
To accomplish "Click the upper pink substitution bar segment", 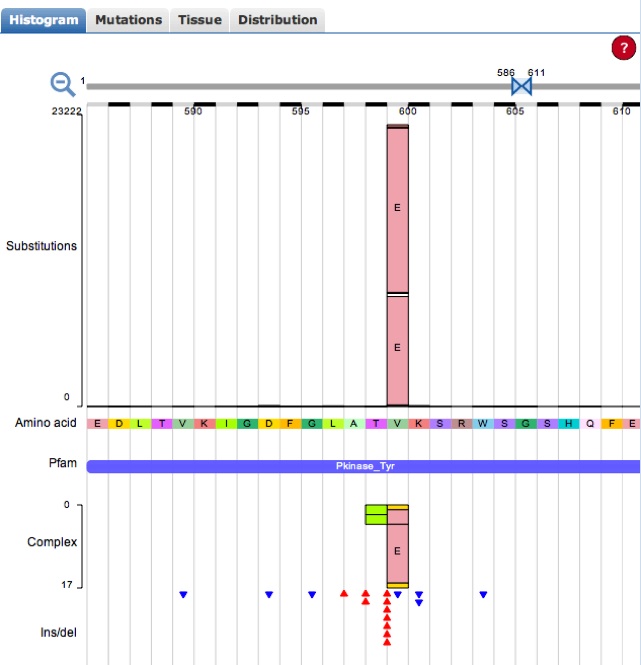I will (397, 208).
